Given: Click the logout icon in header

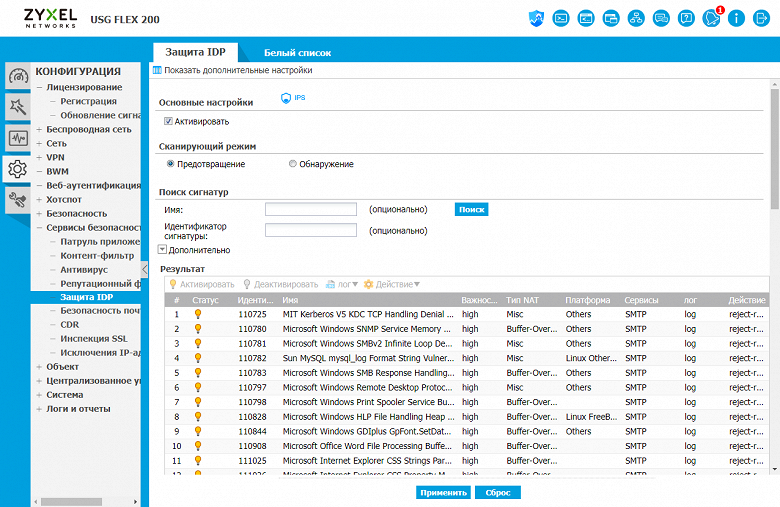Looking at the screenshot, I should [x=762, y=18].
